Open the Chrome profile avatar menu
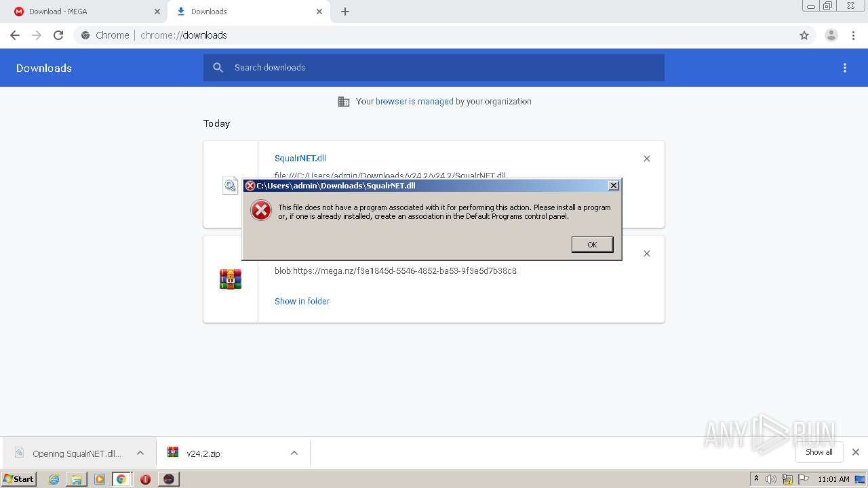Screen dimensions: 868x488 [x=831, y=35]
